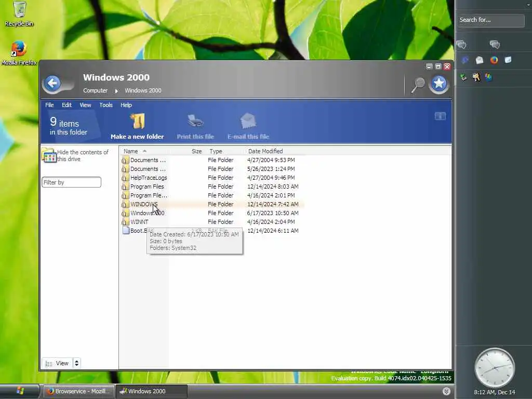Screen dimensions: 532x399
Task: Click the 8:12 AM, Dec 14 clock text
Action: [x=495, y=392]
